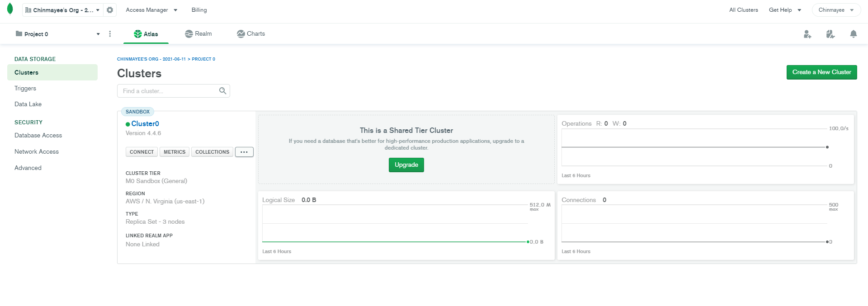The height and width of the screenshot is (306, 868).
Task: Click the Logical Size chart panel
Action: 406,226
